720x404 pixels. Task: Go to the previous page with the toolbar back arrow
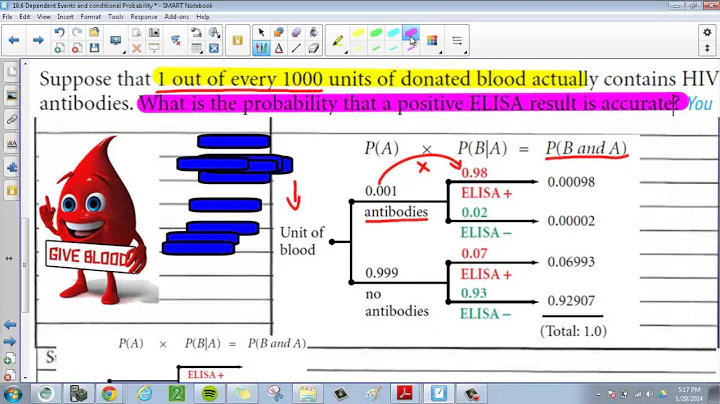[14, 40]
